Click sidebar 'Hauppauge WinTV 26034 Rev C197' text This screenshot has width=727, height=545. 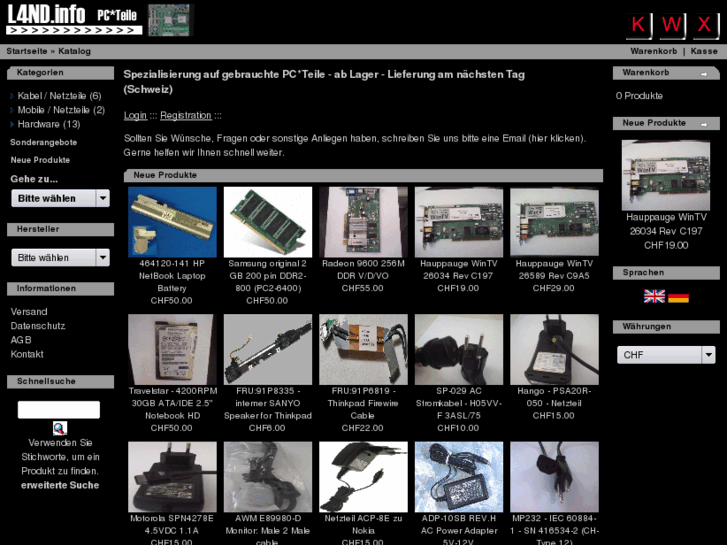tap(666, 224)
